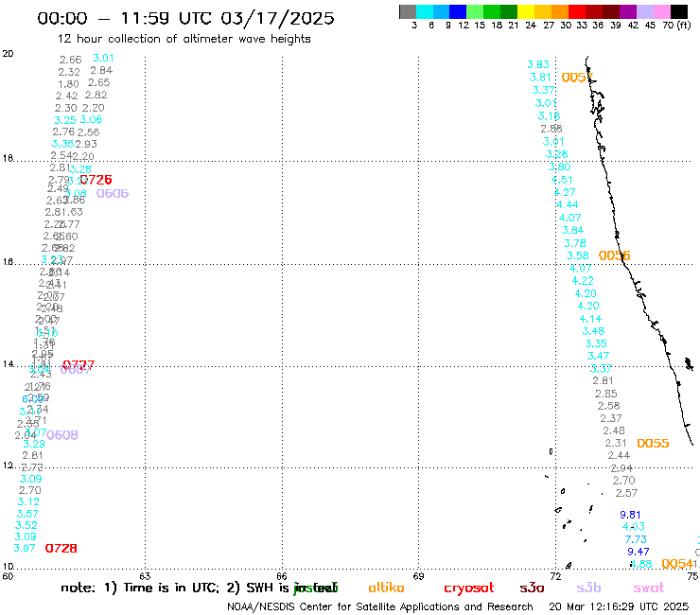700x615 pixels.
Task: Click the '00:00 – 11:59 UTC 03/17/2025' title
Action: pyautogui.click(x=185, y=18)
